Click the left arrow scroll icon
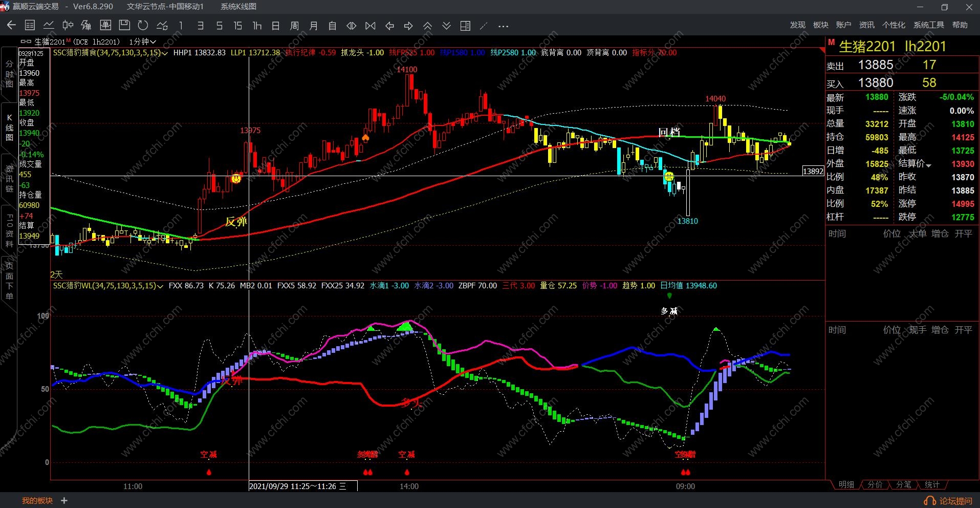This screenshot has height=508, width=980. [x=389, y=26]
